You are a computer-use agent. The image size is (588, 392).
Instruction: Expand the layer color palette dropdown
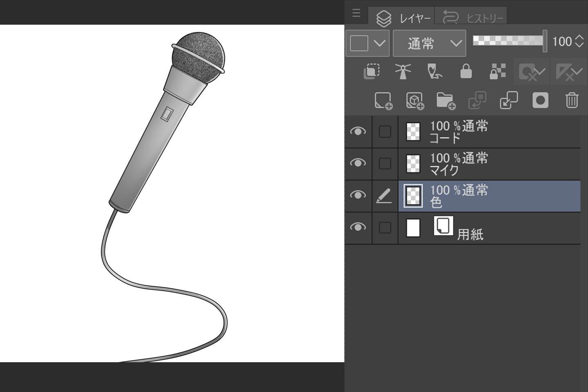[x=379, y=43]
